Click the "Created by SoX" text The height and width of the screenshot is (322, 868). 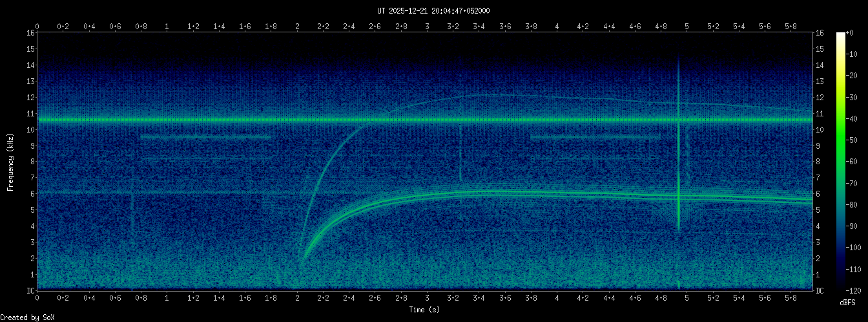(x=27, y=317)
